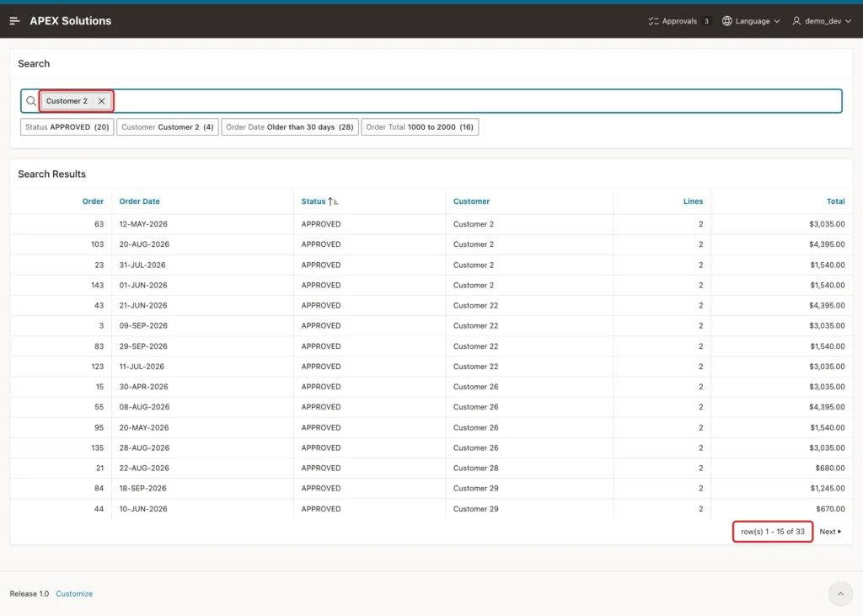Screen dimensions: 863x616
Task: Click date 11-JUL-2026
Action: point(142,367)
